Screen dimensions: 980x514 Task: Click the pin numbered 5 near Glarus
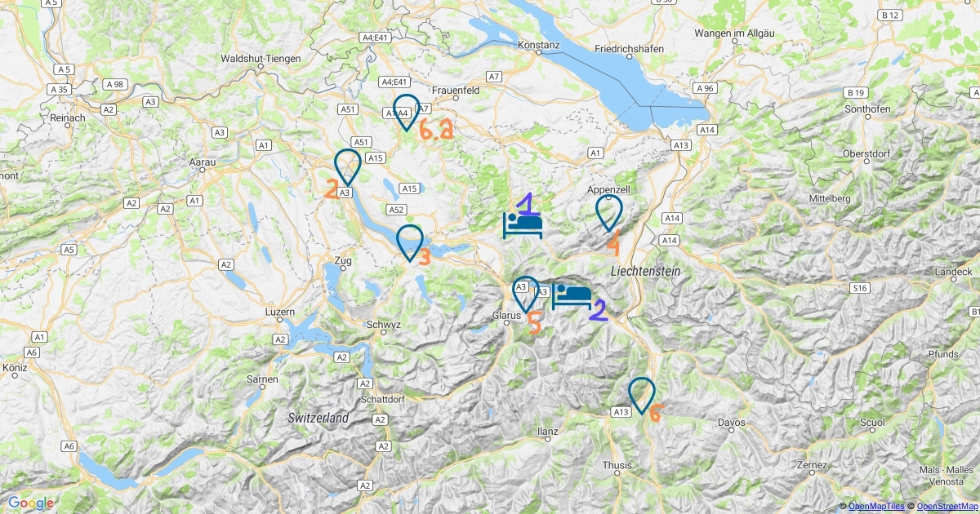click(x=526, y=295)
